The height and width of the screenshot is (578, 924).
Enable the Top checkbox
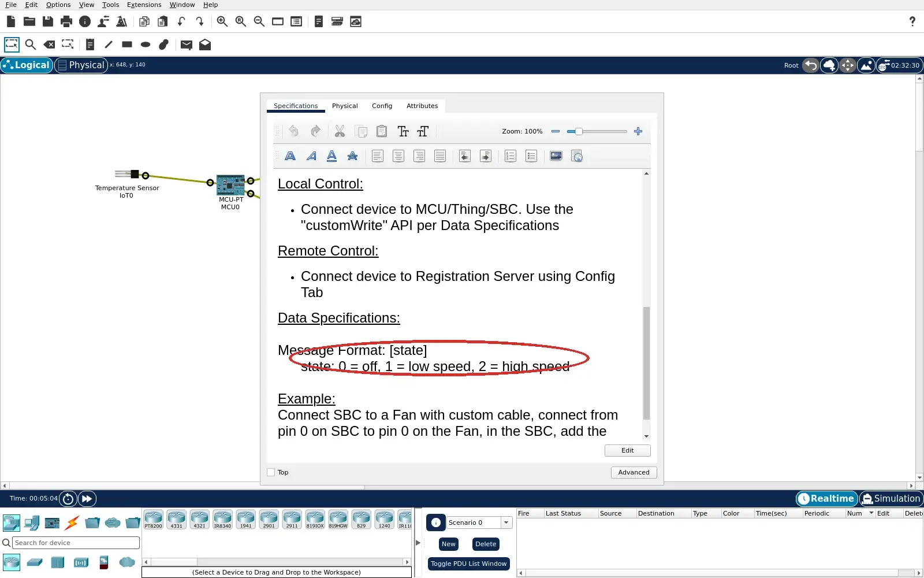click(271, 472)
